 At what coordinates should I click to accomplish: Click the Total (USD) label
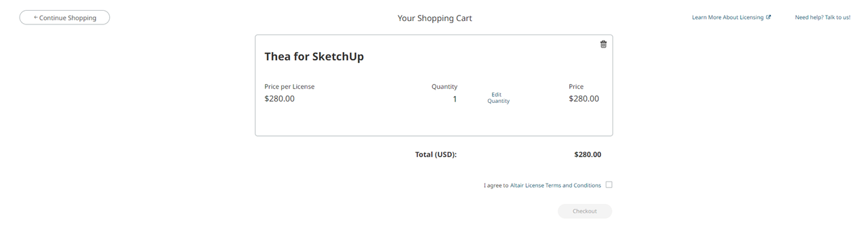coord(436,154)
